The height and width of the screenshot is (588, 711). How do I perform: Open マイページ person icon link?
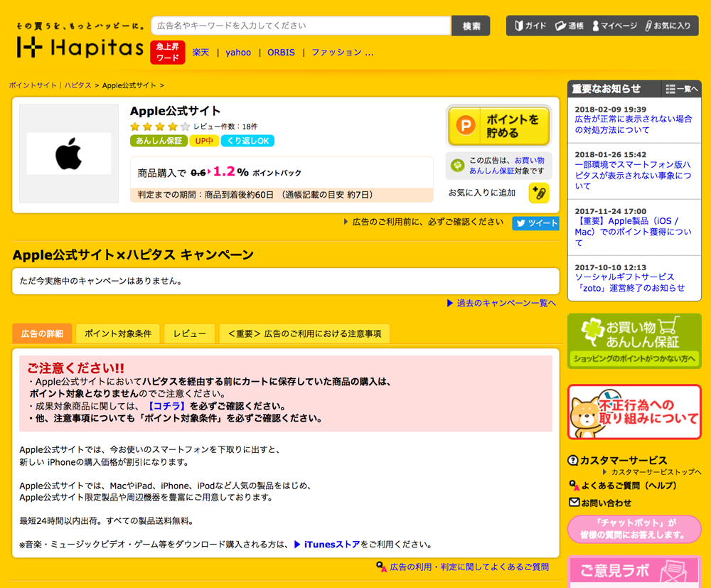614,26
